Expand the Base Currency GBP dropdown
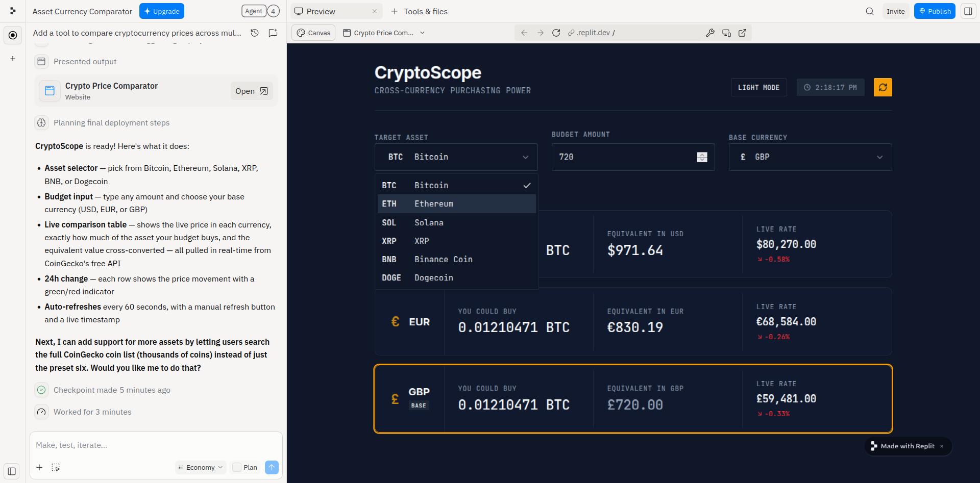 (x=810, y=157)
